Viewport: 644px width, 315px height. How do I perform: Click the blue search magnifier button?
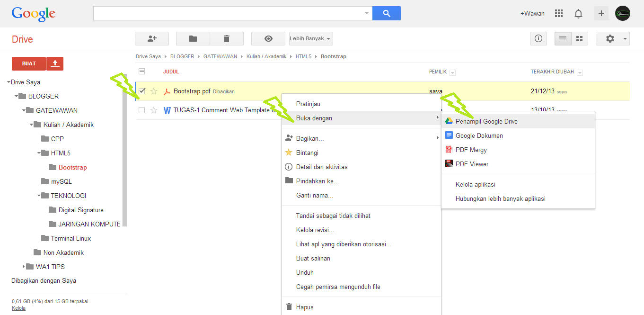coord(387,13)
